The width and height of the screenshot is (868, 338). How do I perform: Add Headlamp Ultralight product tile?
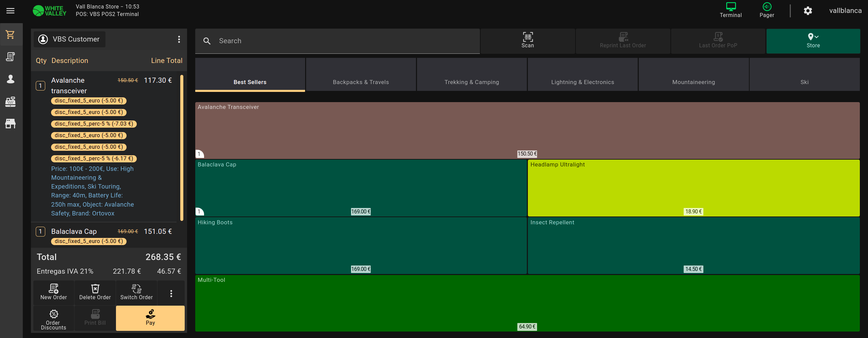click(x=693, y=188)
